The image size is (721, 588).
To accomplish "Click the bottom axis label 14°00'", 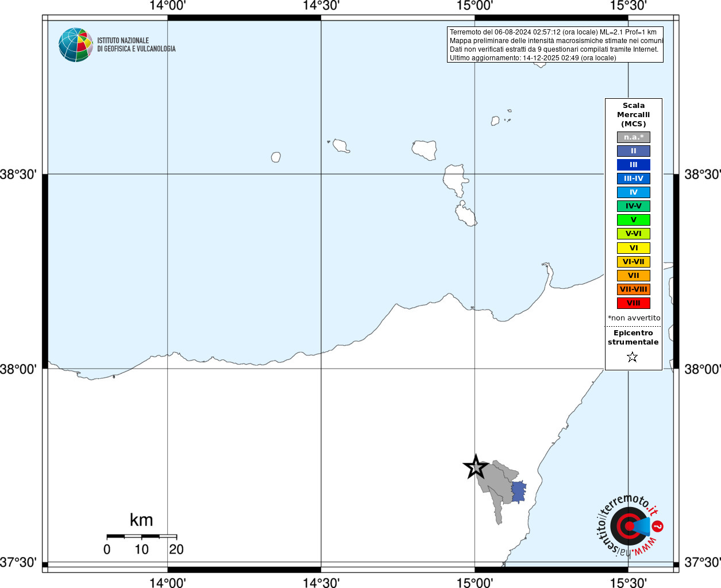I will click(x=167, y=582).
